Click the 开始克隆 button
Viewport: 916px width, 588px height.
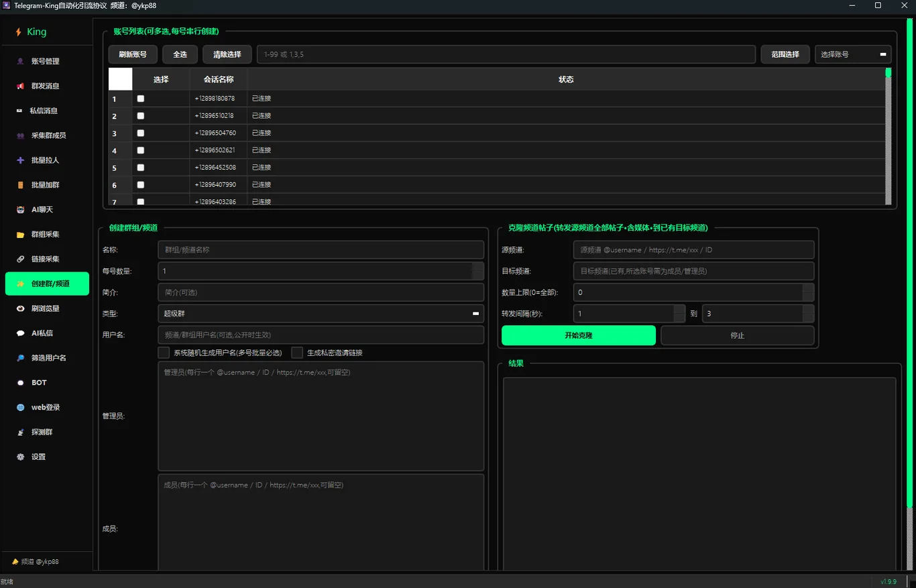tap(579, 335)
